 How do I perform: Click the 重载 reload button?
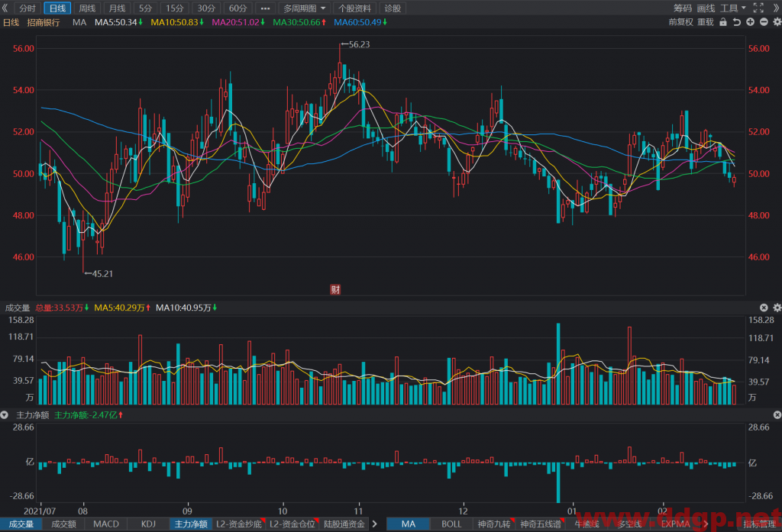click(x=706, y=22)
